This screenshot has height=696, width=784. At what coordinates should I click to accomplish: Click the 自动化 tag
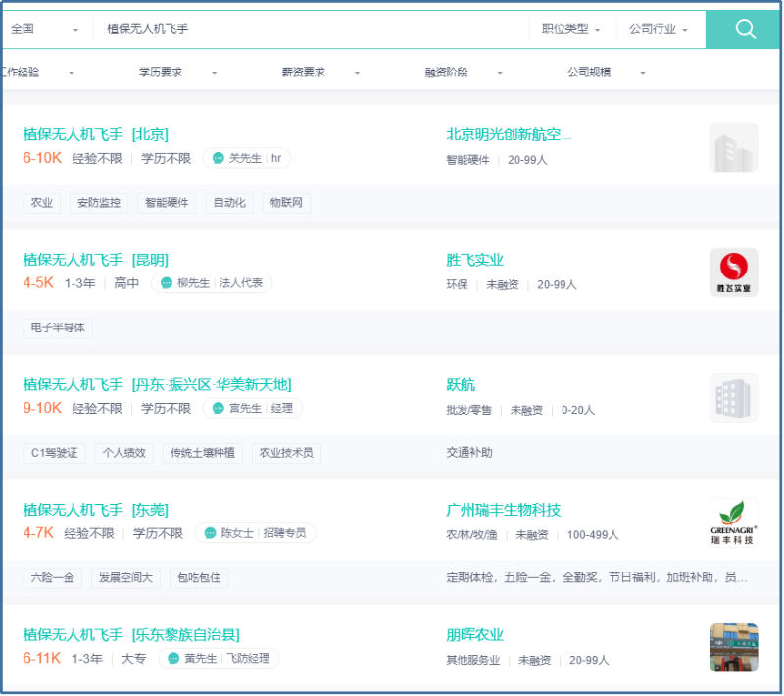click(x=229, y=203)
